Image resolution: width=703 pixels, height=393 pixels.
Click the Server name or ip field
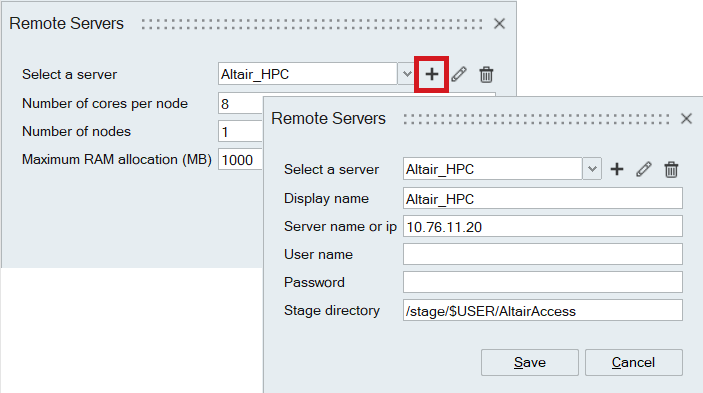pos(542,226)
